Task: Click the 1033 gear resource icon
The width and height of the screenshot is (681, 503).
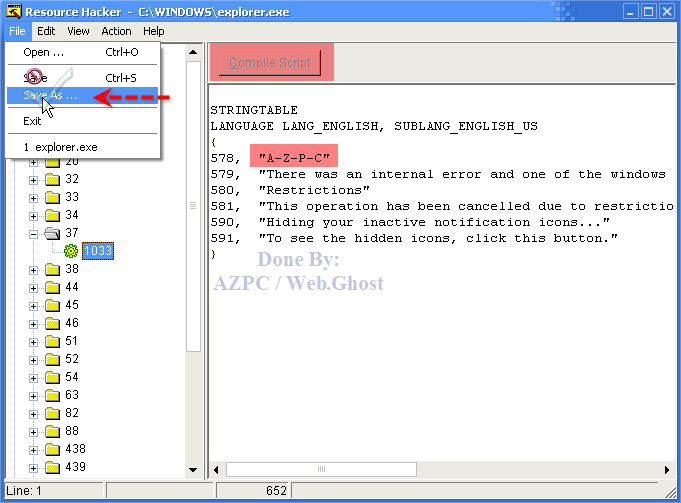Action: pos(70,251)
